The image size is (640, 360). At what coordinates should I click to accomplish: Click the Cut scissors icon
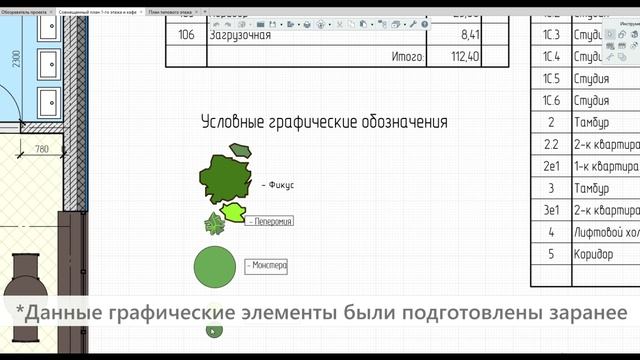[340, 24]
